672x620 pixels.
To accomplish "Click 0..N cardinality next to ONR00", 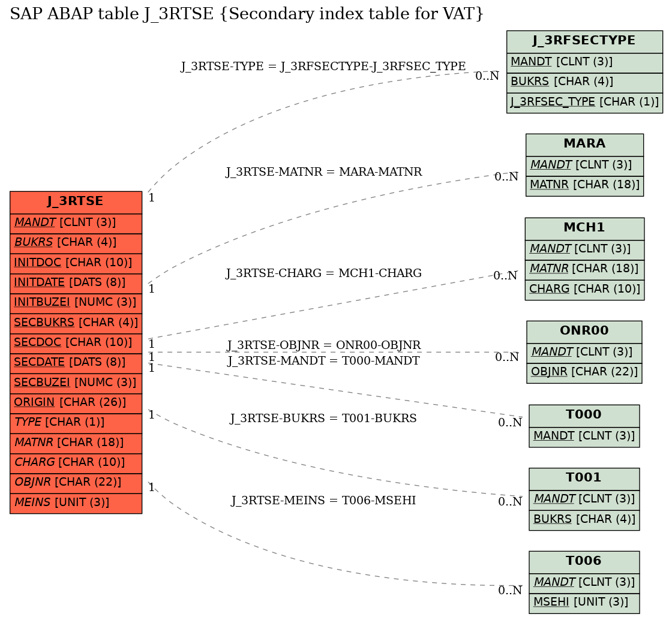I will pyautogui.click(x=507, y=357).
